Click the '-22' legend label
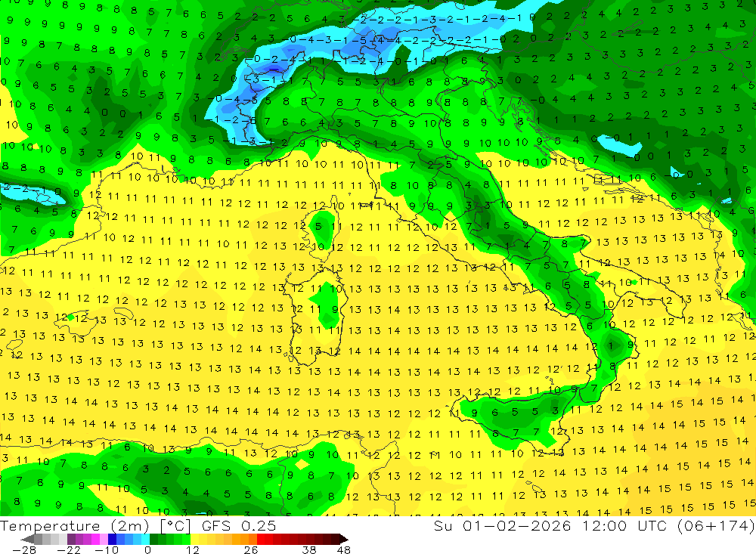This screenshot has height=554, width=756. click(x=69, y=549)
